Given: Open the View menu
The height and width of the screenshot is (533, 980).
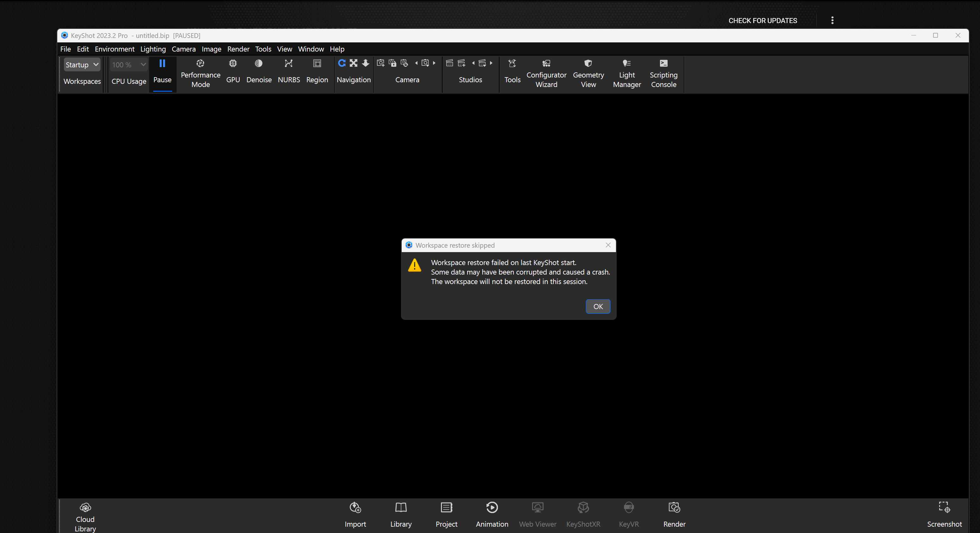Looking at the screenshot, I should click(284, 49).
